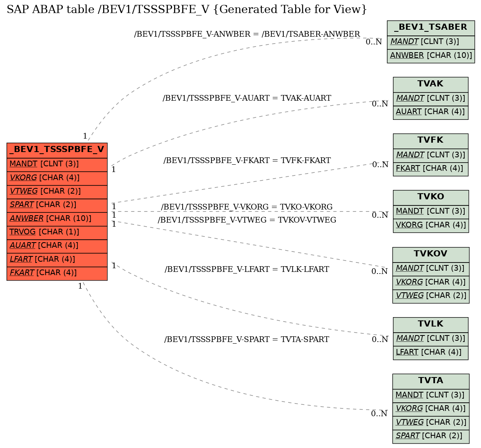481x448 pixels.
Task: Click LFART [CHAR (4)] in TVLK
Action: (x=430, y=353)
